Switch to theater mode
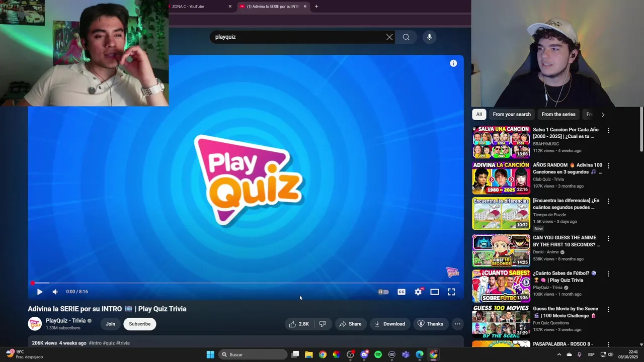 [435, 292]
